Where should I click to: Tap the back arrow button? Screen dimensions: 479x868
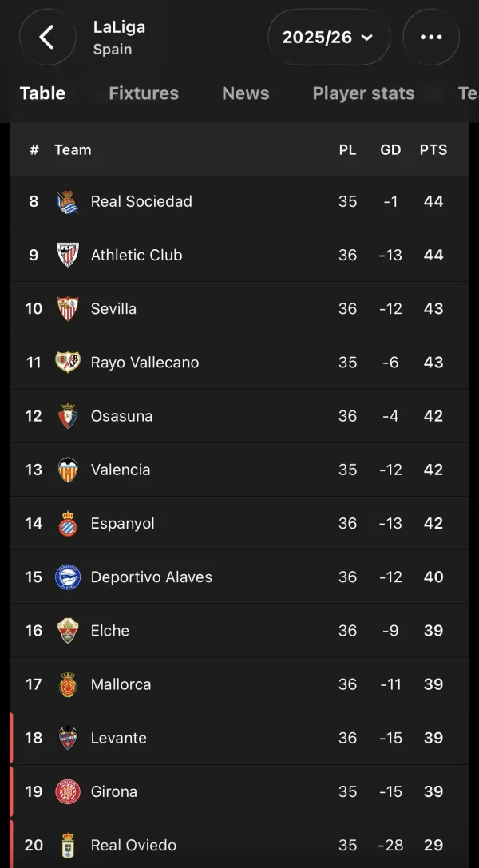(47, 37)
